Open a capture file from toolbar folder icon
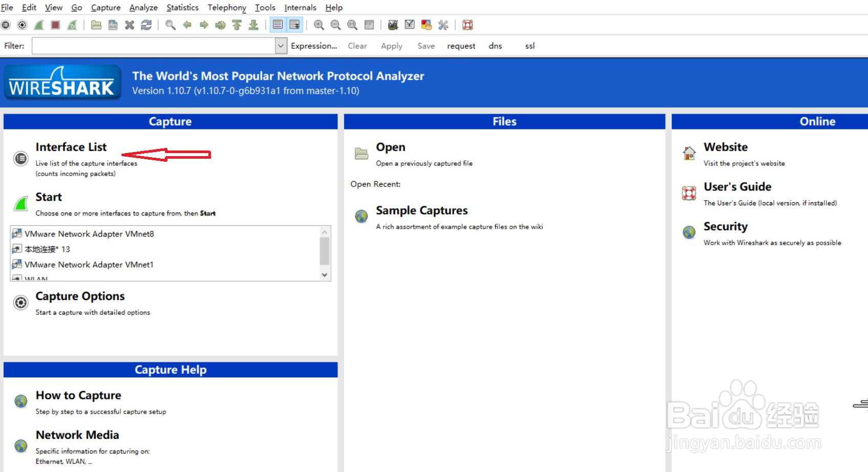The width and height of the screenshot is (868, 472). 96,25
